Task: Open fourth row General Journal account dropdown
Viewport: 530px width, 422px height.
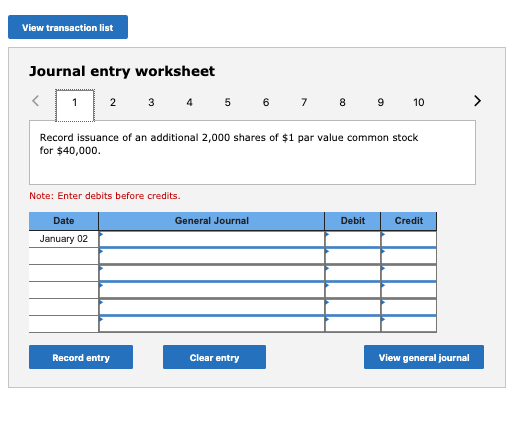Action: [x=212, y=290]
